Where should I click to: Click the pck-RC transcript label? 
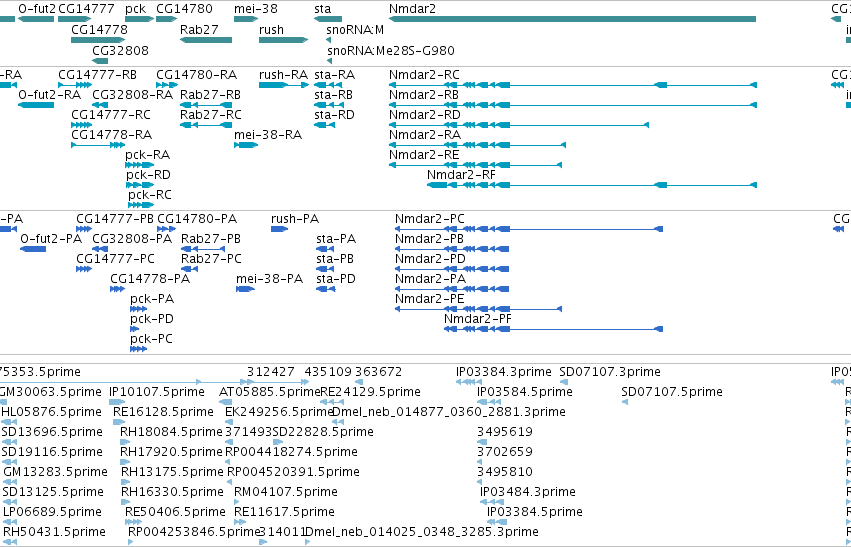pos(150,194)
